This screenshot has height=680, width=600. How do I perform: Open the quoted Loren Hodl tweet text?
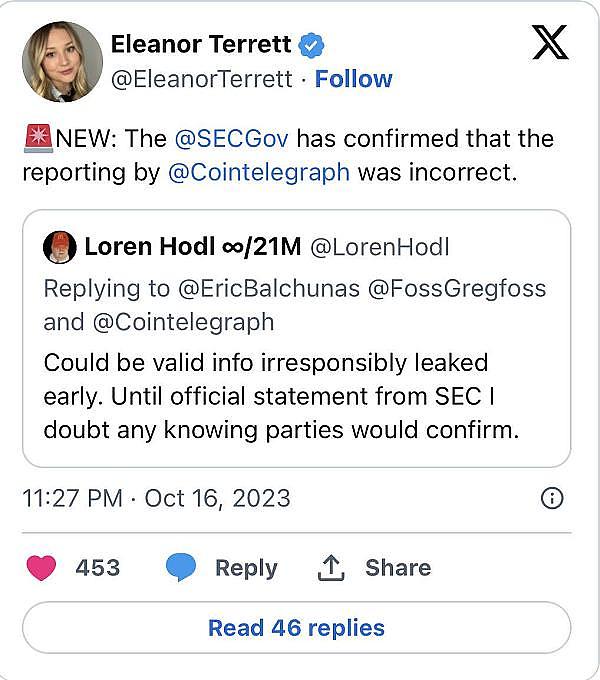click(279, 395)
